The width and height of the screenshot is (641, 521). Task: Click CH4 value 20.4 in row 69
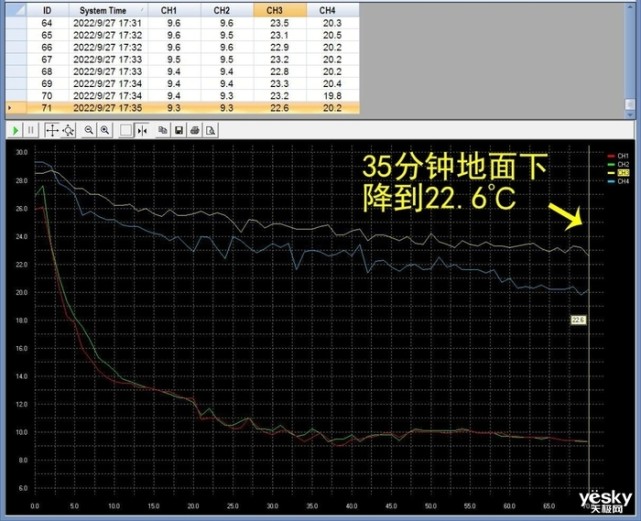click(x=332, y=83)
